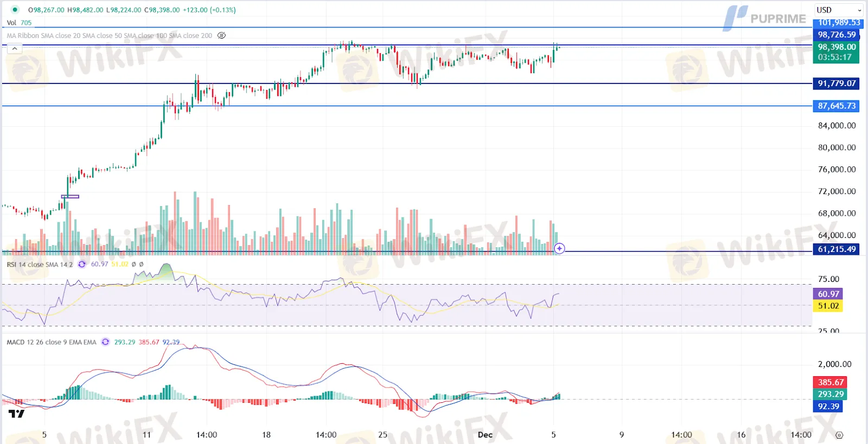The image size is (868, 444).
Task: Open the TradingView logo link
Action: tap(17, 414)
